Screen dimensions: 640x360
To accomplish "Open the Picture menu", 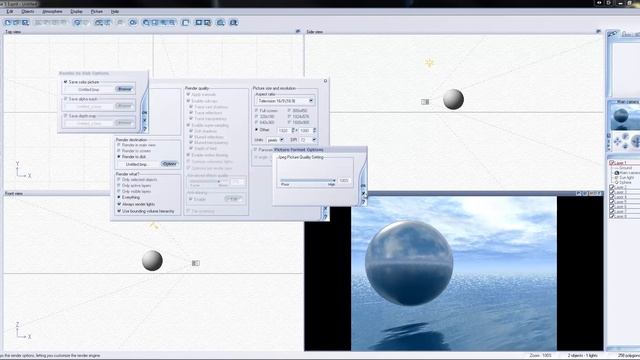I will (x=97, y=11).
